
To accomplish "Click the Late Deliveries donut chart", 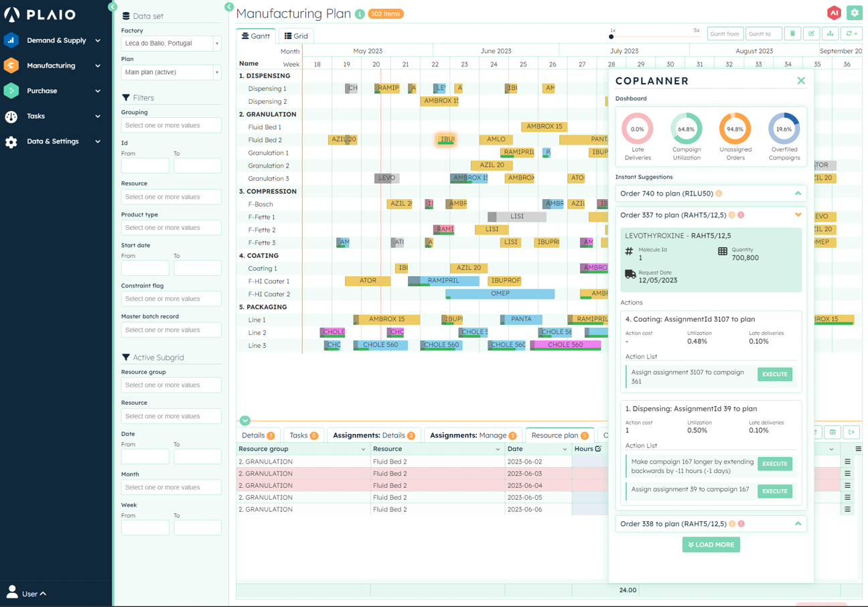I will (x=637, y=129).
